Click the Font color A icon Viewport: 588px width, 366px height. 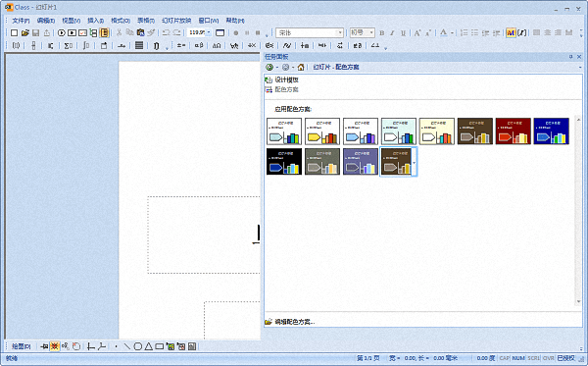click(x=444, y=33)
